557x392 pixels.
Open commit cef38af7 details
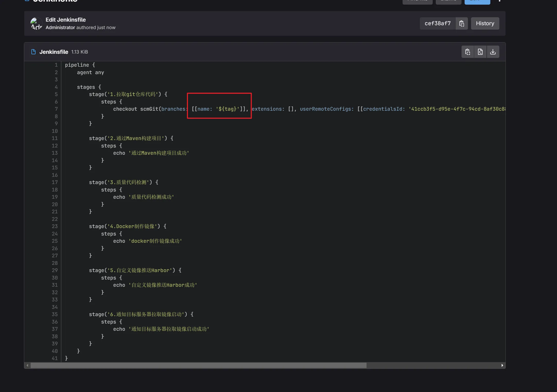click(437, 23)
